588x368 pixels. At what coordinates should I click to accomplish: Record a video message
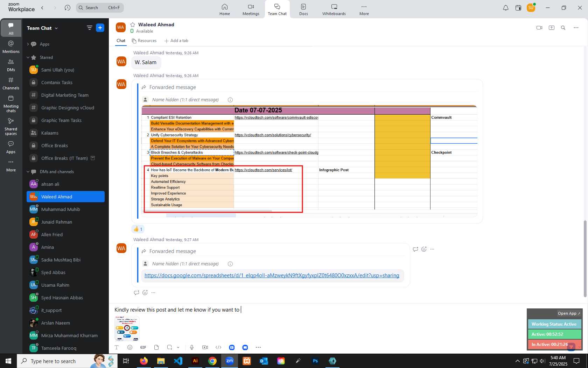(x=205, y=347)
